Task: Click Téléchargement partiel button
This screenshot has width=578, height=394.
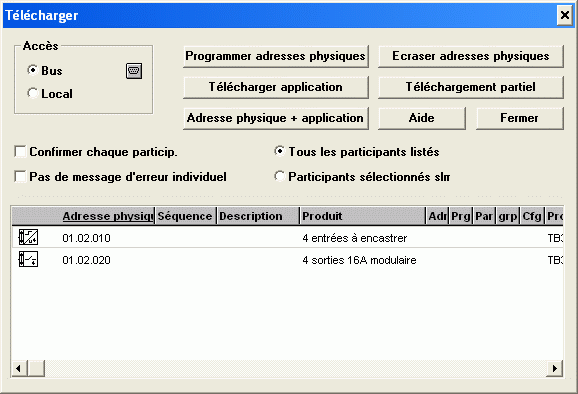Action: (471, 87)
